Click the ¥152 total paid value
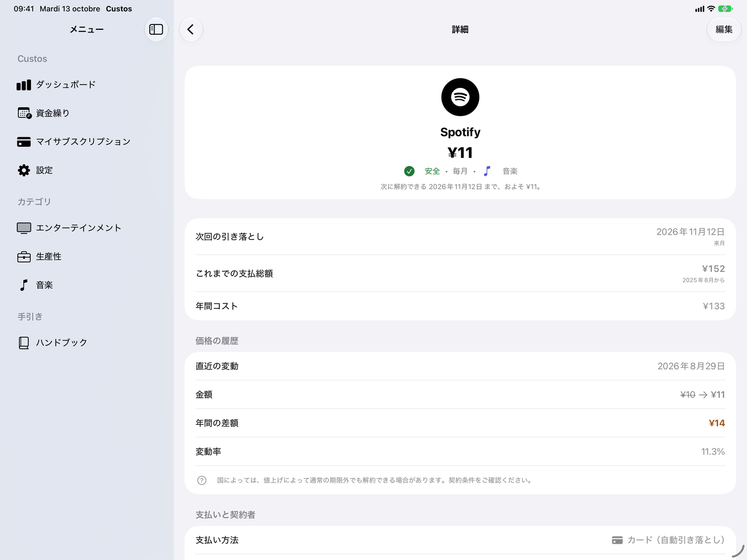 tap(713, 269)
